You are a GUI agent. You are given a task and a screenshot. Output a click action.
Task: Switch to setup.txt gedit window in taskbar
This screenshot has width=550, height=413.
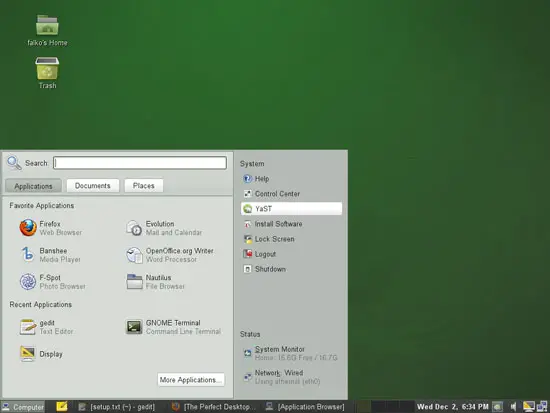point(116,407)
